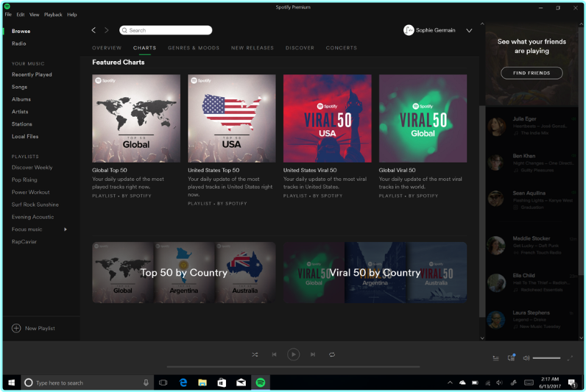Click the New Playlist plus icon

tap(16, 328)
